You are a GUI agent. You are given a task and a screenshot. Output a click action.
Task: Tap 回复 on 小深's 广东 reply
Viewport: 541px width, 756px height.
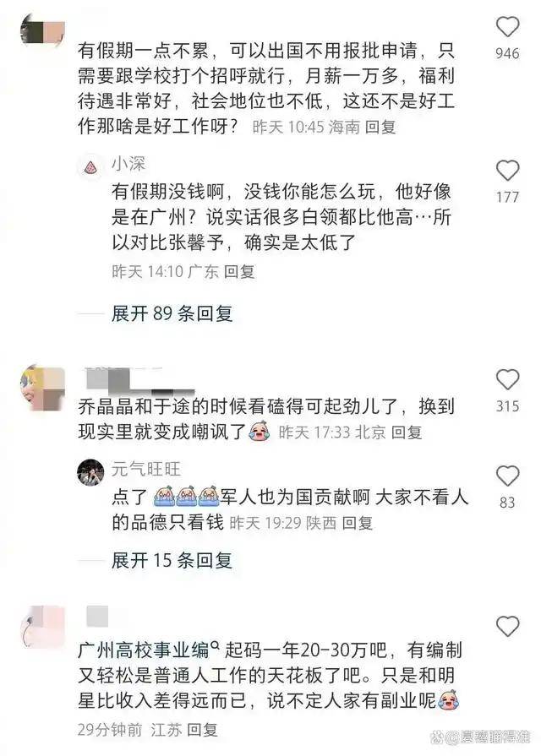(239, 272)
